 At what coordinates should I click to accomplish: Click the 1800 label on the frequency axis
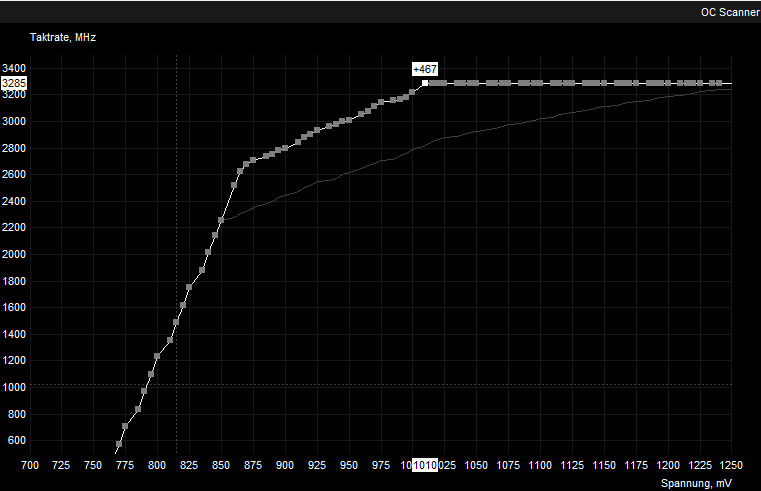[x=14, y=281]
